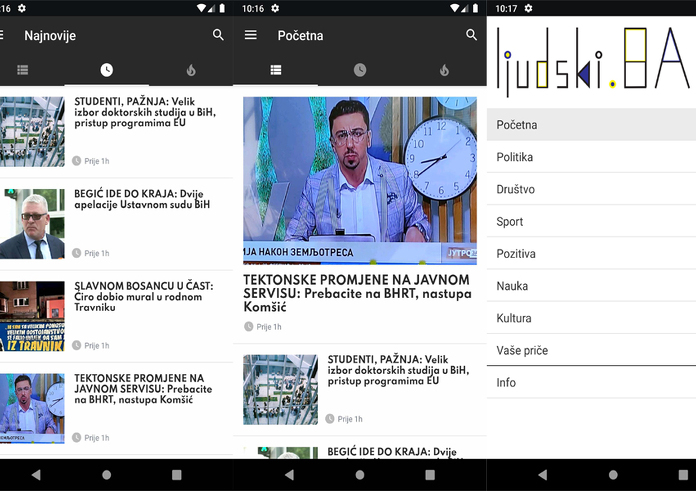Select the flame trending tab in Najnovije screen
Screen dimensions: 696x491
click(191, 70)
